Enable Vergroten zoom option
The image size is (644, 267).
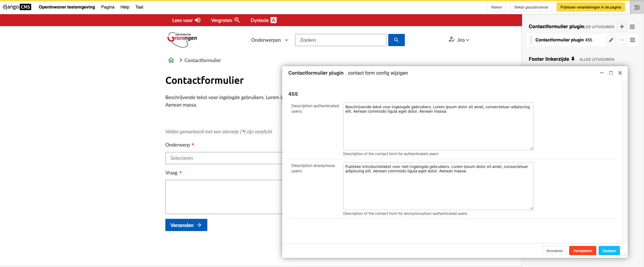coord(225,20)
